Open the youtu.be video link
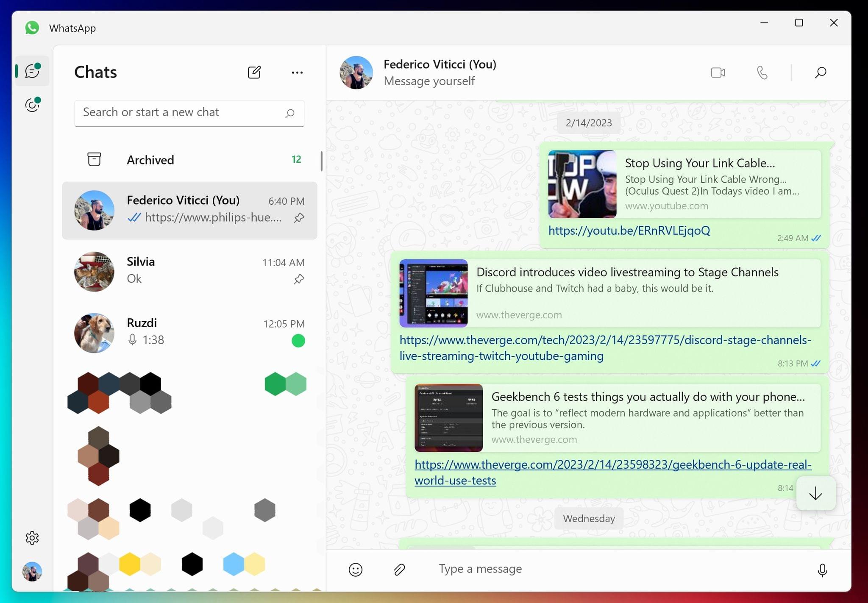Viewport: 868px width, 603px height. click(x=629, y=231)
